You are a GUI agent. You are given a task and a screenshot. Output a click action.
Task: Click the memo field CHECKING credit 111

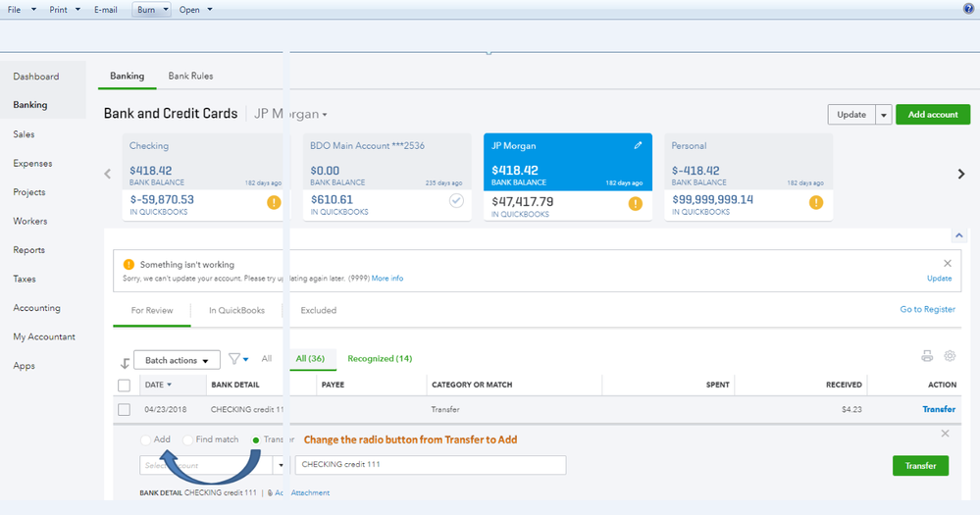coord(431,465)
